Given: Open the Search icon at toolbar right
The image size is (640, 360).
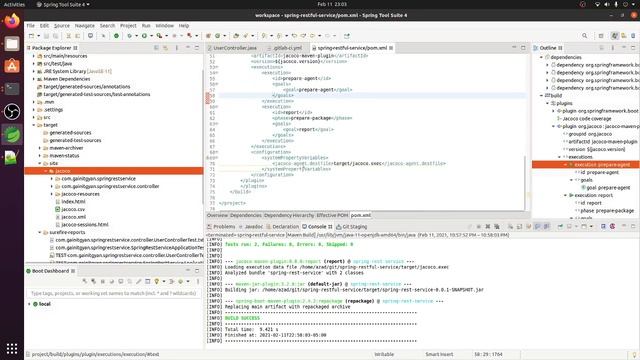Looking at the screenshot, I should click(584, 36).
